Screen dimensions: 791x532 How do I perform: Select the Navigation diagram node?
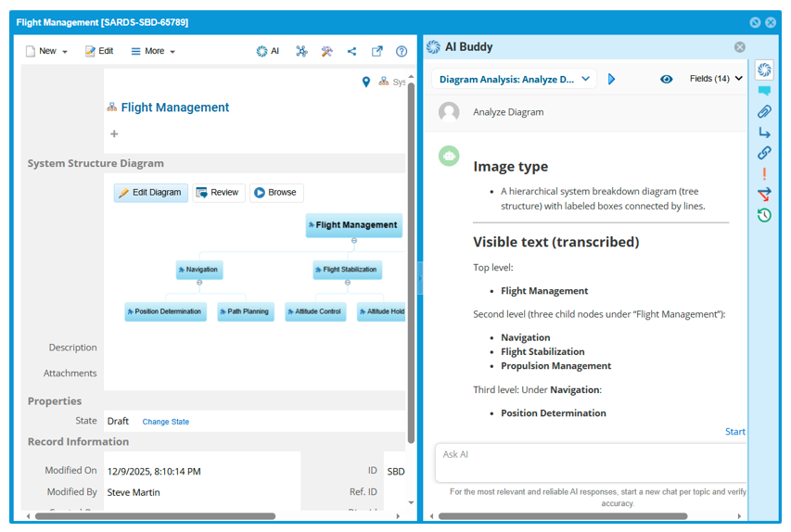(199, 270)
